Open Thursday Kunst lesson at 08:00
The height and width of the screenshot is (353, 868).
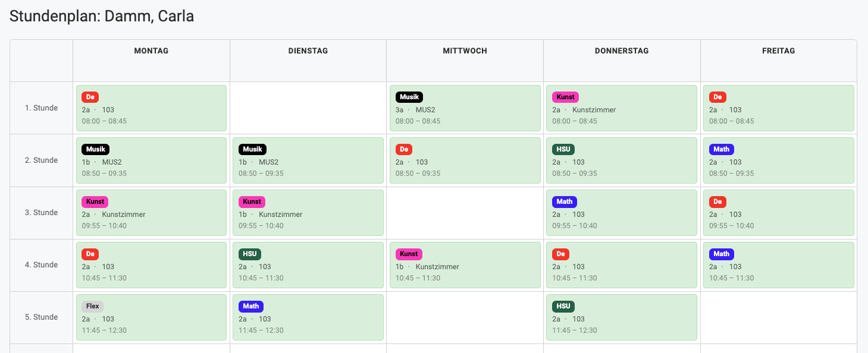point(622,108)
